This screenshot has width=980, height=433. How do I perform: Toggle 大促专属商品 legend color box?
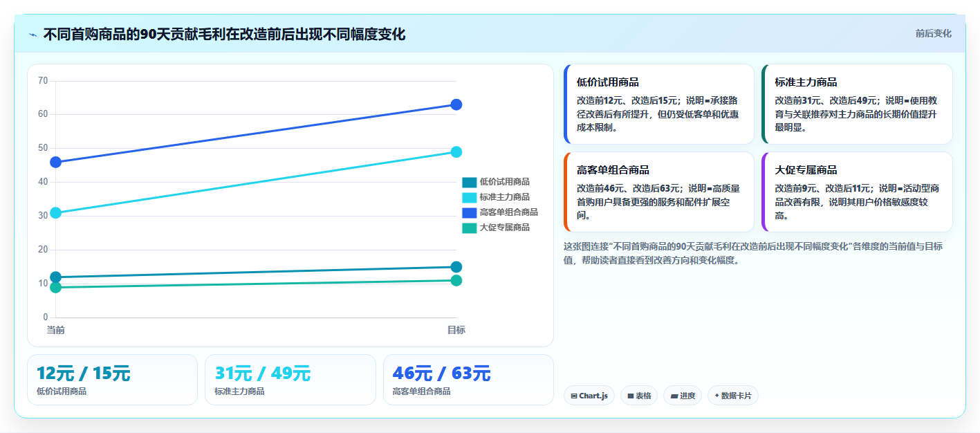pos(470,228)
